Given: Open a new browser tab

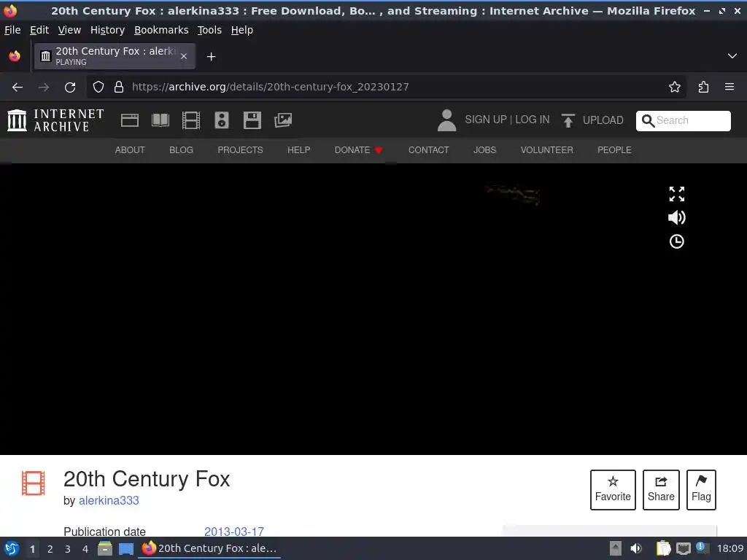Looking at the screenshot, I should (x=211, y=57).
